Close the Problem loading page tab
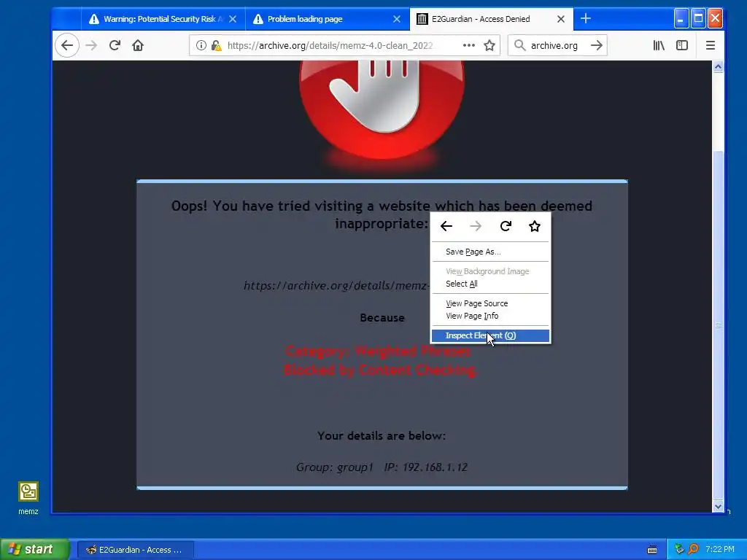This screenshot has width=747, height=560. 396,19
